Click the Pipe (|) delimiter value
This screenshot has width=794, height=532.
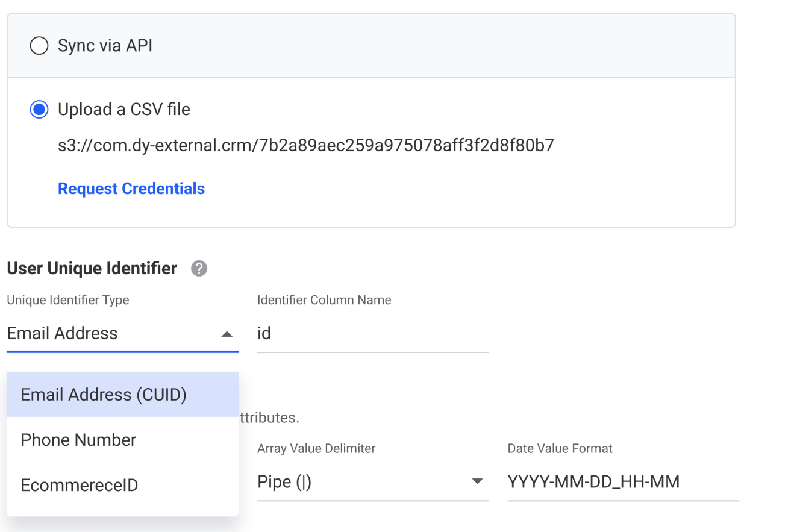pyautogui.click(x=284, y=482)
